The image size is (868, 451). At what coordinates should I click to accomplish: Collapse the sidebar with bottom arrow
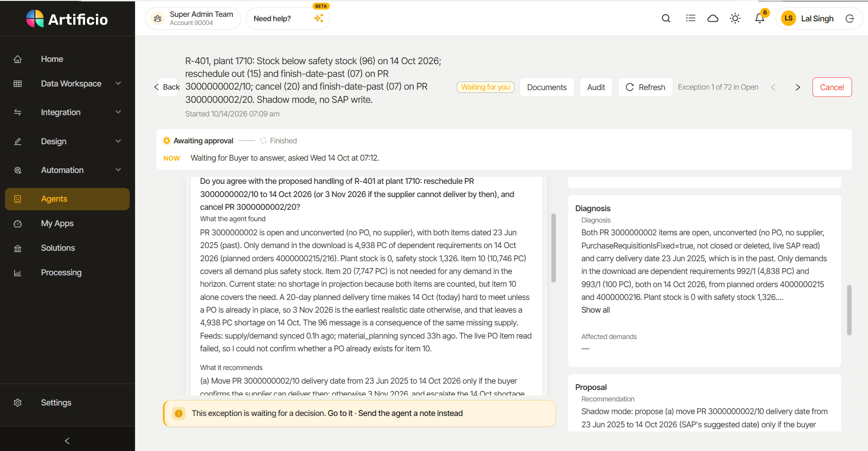tap(67, 441)
